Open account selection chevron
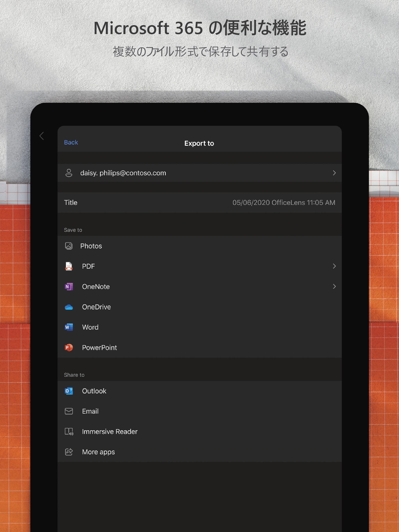The height and width of the screenshot is (532, 399). point(334,173)
